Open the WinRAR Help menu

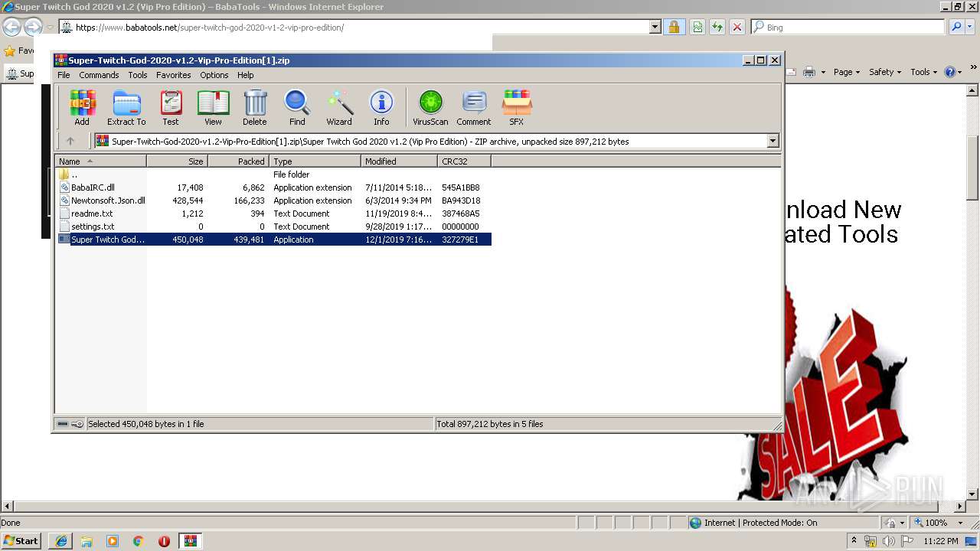(246, 75)
